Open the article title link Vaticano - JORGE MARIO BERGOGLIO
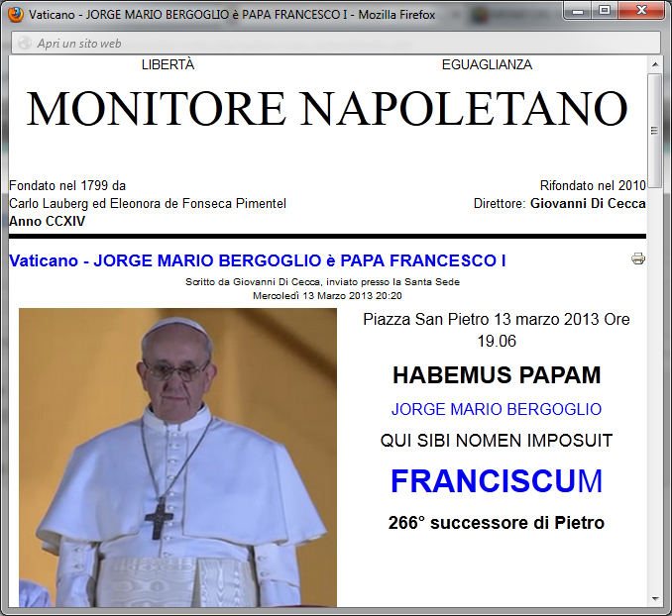This screenshot has height=616, width=672. (x=257, y=260)
